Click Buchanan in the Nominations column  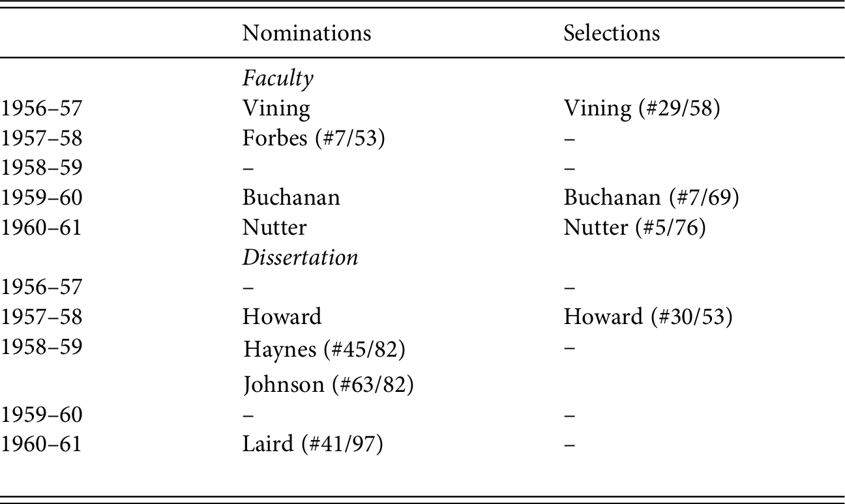tap(291, 198)
